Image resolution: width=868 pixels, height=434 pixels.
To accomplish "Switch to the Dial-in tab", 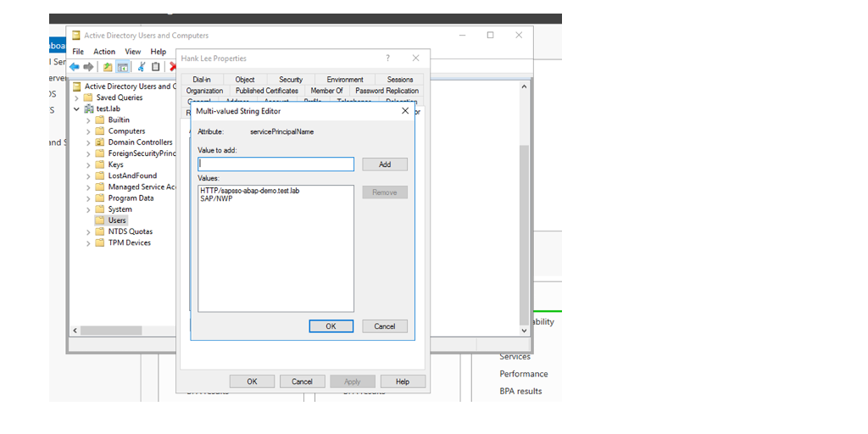I will coord(202,80).
